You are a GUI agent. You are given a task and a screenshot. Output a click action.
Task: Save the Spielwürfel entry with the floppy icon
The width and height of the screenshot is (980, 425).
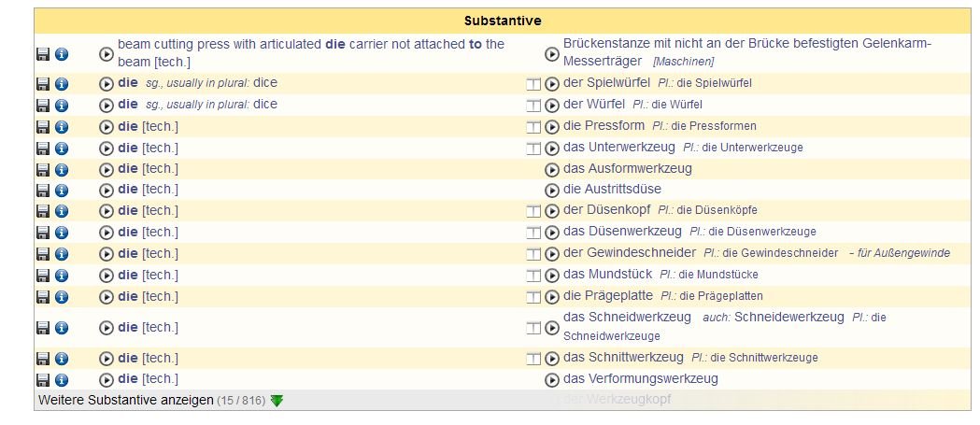(42, 84)
